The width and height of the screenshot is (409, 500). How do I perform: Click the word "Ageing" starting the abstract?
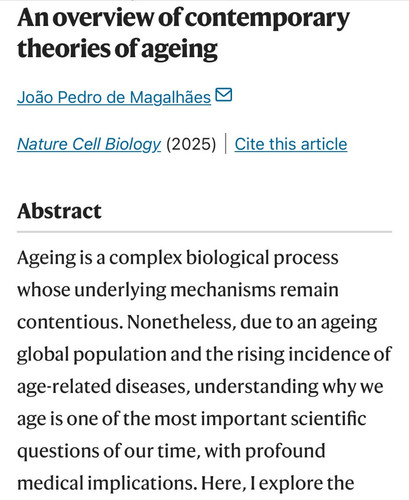pyautogui.click(x=47, y=259)
